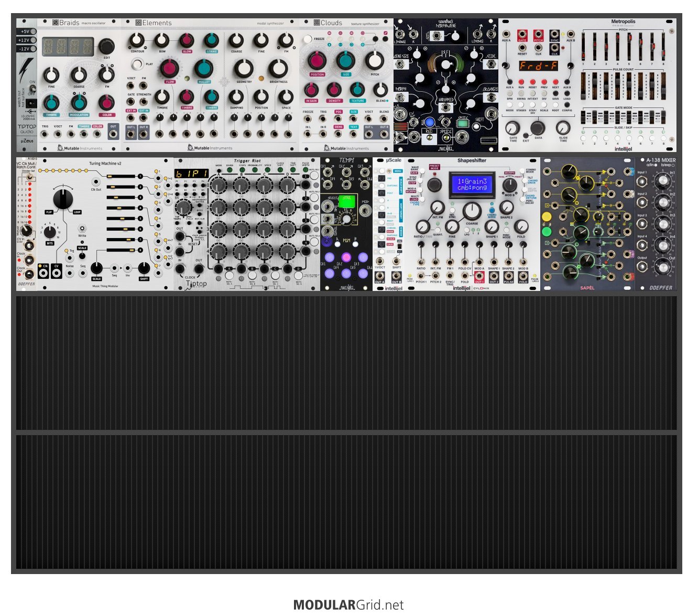
Task: Click the Clouds DENSITY knob
Action: click(334, 90)
